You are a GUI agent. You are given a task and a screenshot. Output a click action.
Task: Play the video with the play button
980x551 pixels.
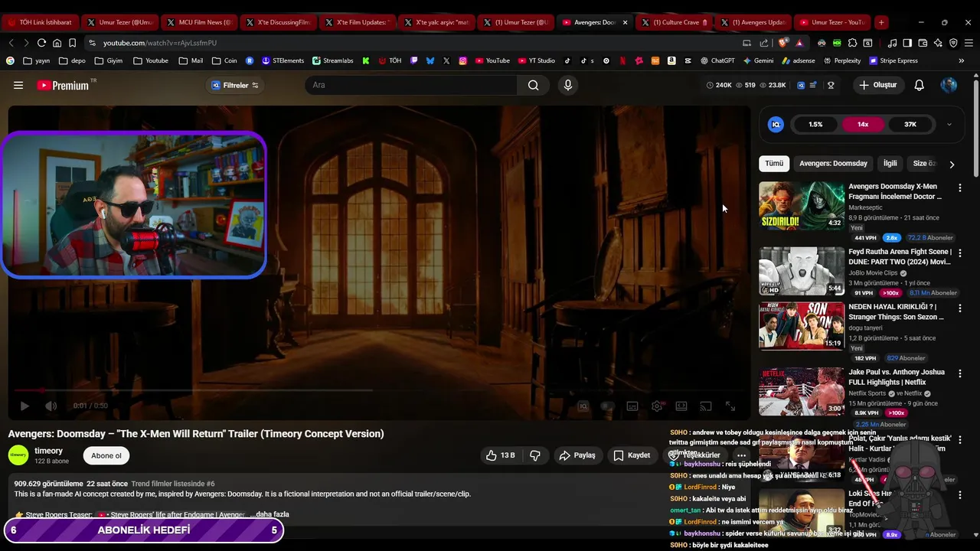[24, 406]
